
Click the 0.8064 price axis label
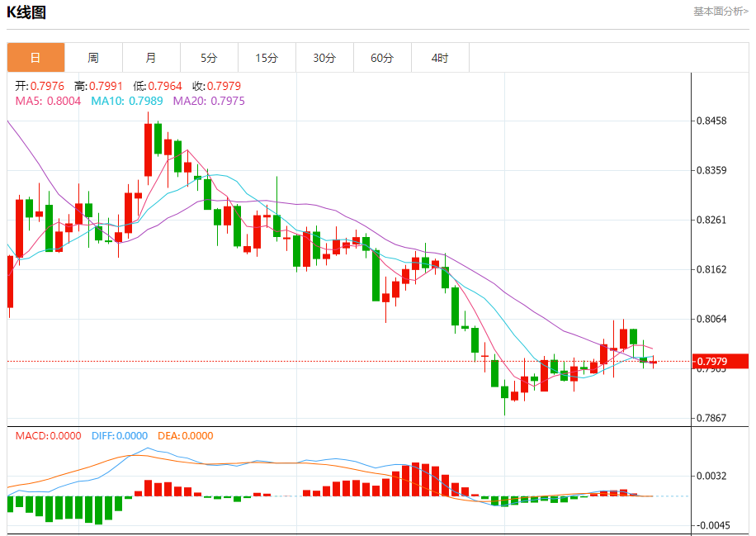(711, 319)
